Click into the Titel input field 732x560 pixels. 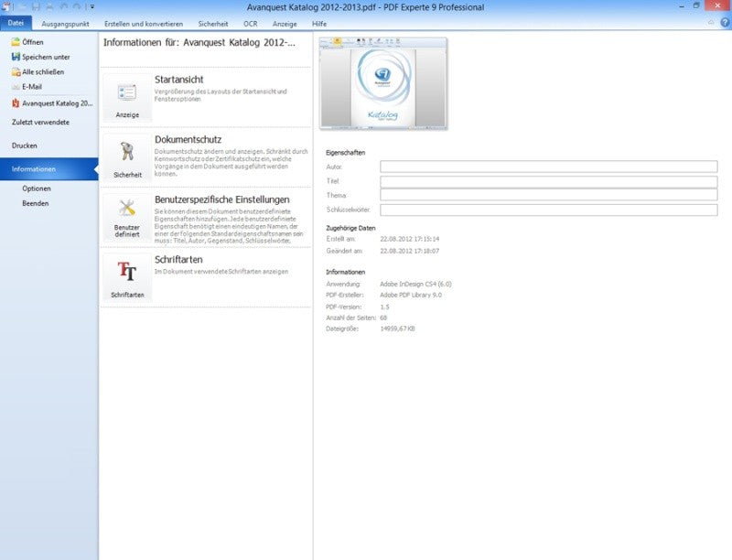click(x=548, y=181)
